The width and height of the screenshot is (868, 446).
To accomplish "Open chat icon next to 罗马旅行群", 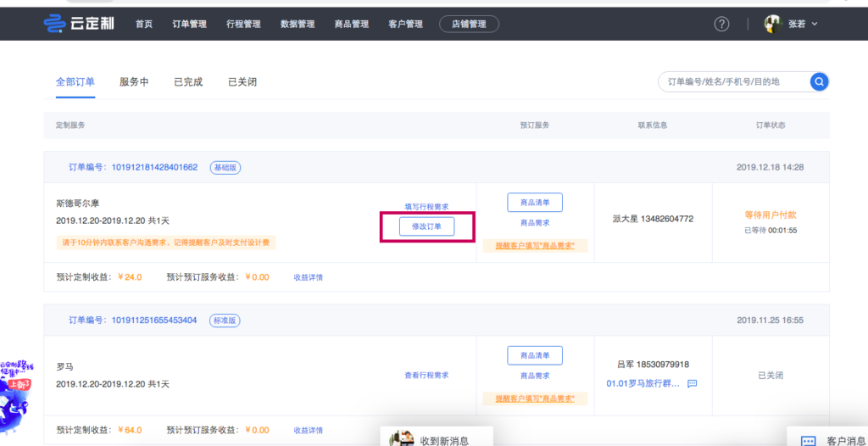I will point(692,383).
